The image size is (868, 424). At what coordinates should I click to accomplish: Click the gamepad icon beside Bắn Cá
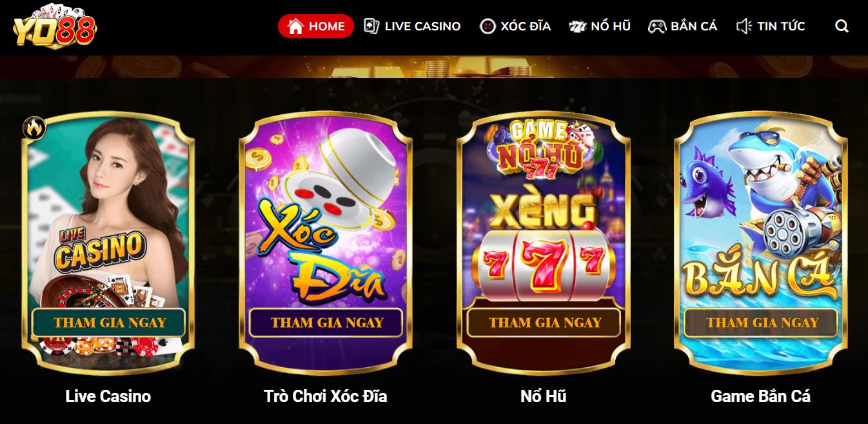[x=657, y=26]
